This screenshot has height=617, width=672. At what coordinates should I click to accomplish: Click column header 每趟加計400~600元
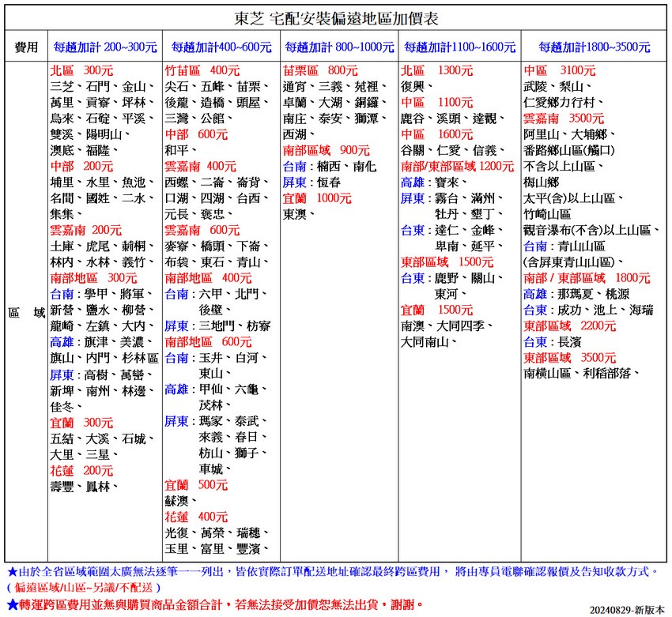pos(221,47)
